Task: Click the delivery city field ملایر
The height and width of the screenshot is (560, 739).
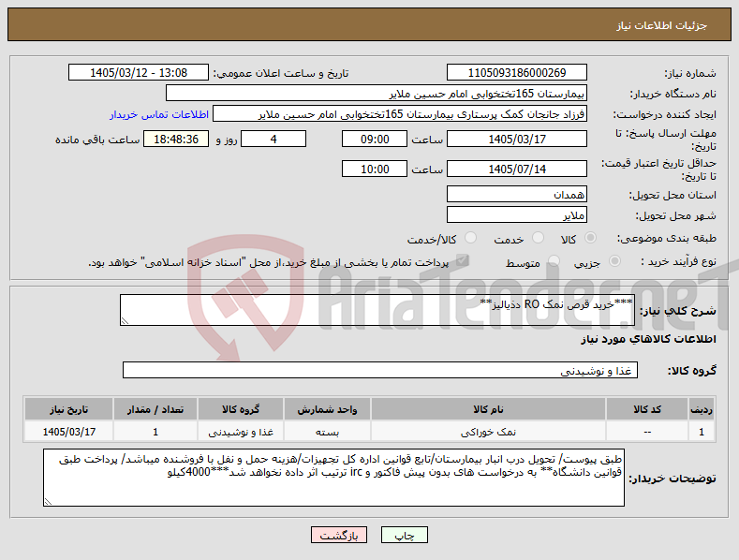Action: tap(516, 214)
